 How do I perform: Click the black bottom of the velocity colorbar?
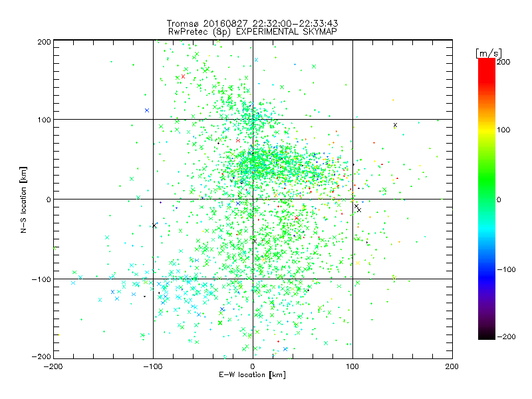coord(487,335)
